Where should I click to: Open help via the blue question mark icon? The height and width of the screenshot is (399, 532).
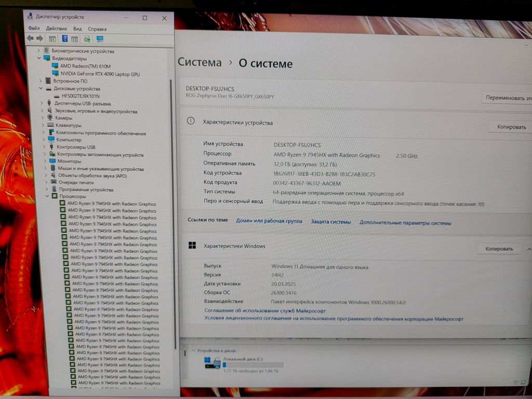click(x=65, y=38)
